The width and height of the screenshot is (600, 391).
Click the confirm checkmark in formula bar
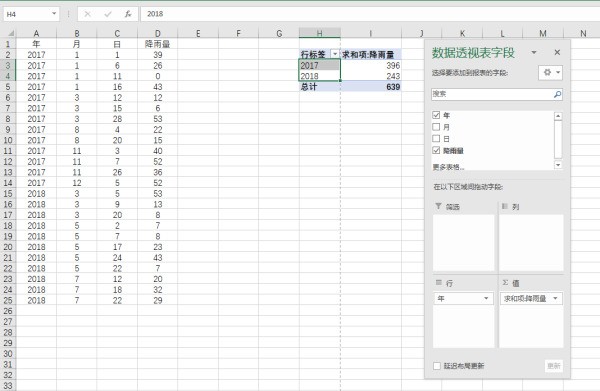tap(108, 14)
